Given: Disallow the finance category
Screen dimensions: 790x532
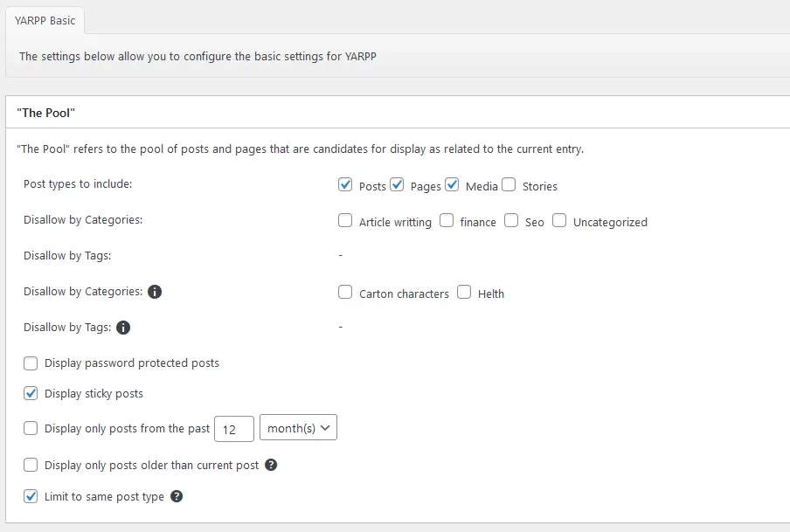Looking at the screenshot, I should click(x=447, y=221).
